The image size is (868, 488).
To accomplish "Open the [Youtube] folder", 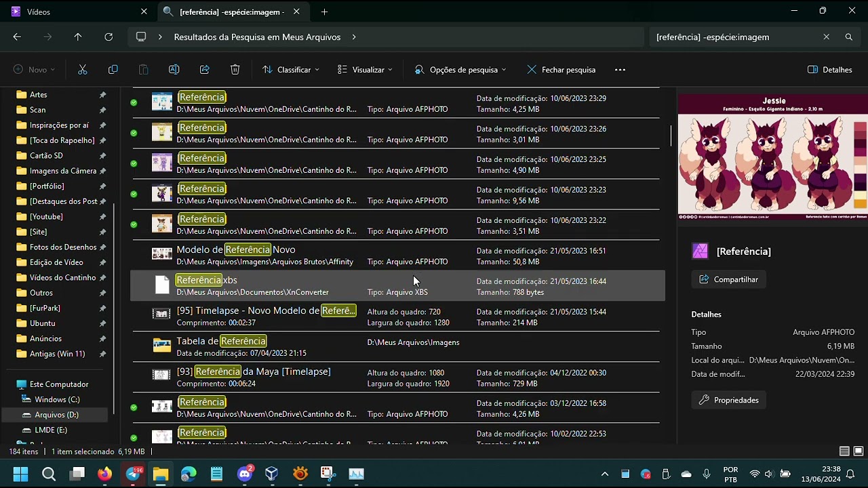I will [x=46, y=217].
